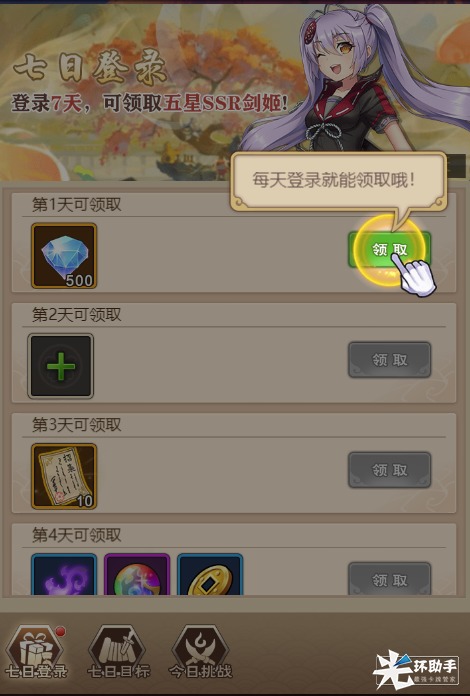Tap the summon scroll icon with 10

pyautogui.click(x=64, y=476)
